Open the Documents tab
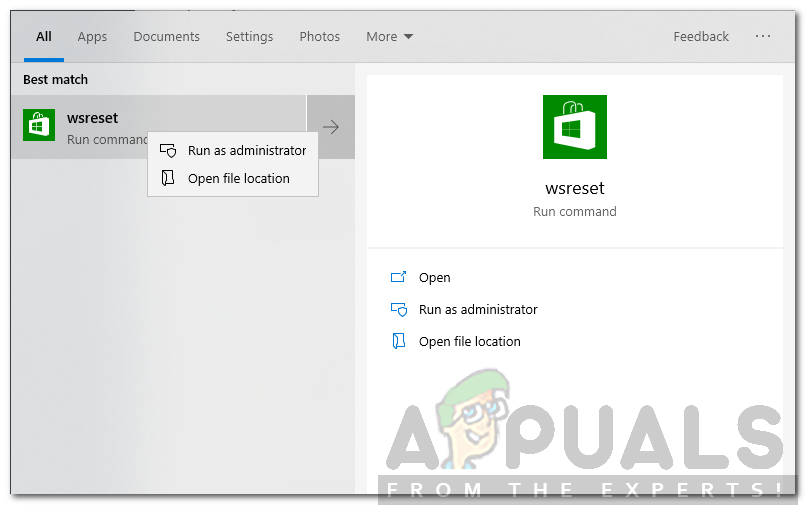Viewport: 806px width, 505px height. pyautogui.click(x=167, y=37)
